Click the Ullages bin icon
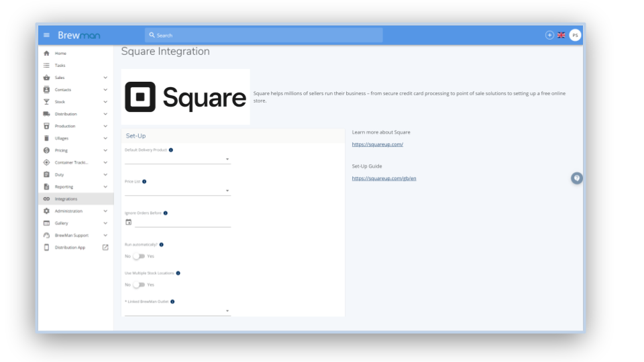Screen dimensions: 644x362 [x=46, y=138]
